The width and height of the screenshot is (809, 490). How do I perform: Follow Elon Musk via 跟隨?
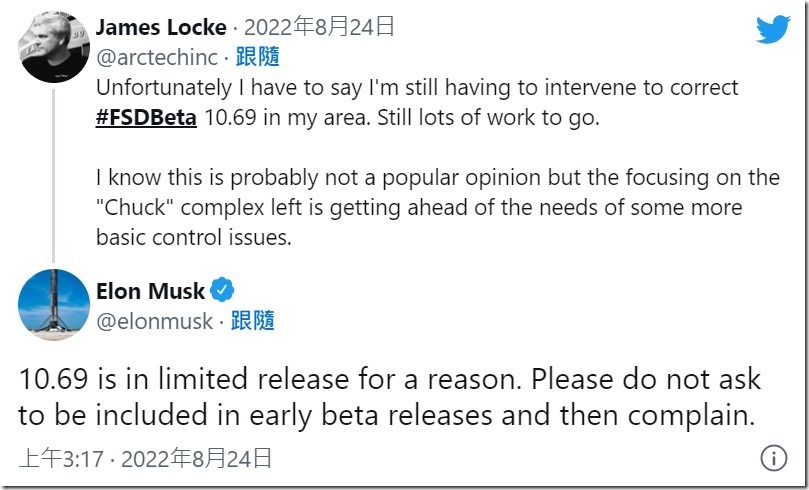253,321
